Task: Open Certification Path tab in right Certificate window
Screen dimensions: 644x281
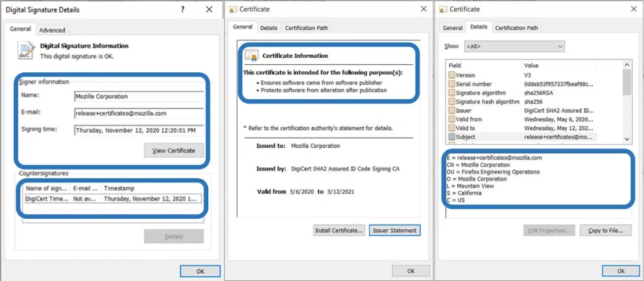Action: pos(516,28)
